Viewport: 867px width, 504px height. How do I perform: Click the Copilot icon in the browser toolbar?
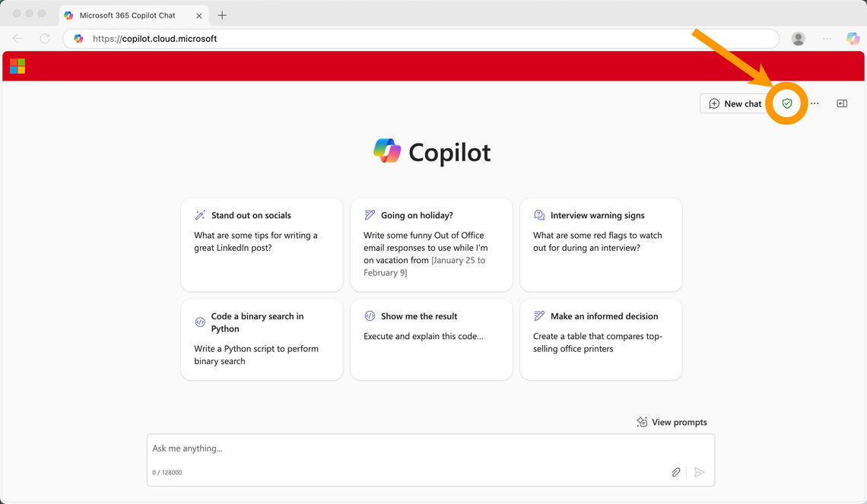point(853,38)
